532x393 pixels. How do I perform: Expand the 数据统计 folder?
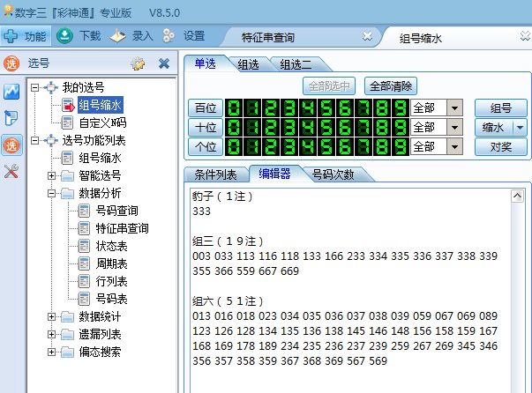click(x=51, y=316)
